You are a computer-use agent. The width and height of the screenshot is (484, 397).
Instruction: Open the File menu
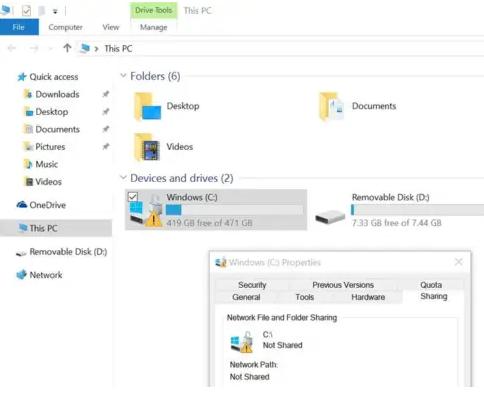[x=19, y=27]
